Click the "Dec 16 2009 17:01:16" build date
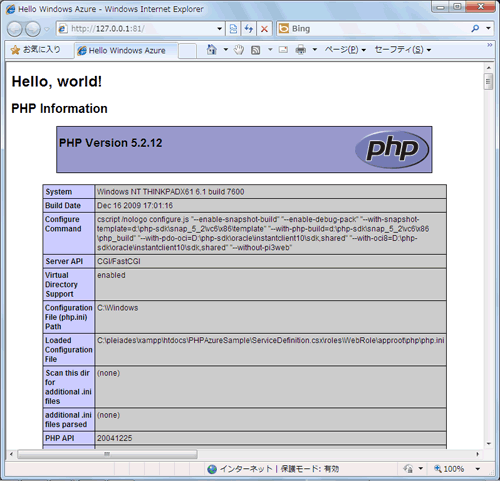500x481 pixels. pyautogui.click(x=135, y=205)
